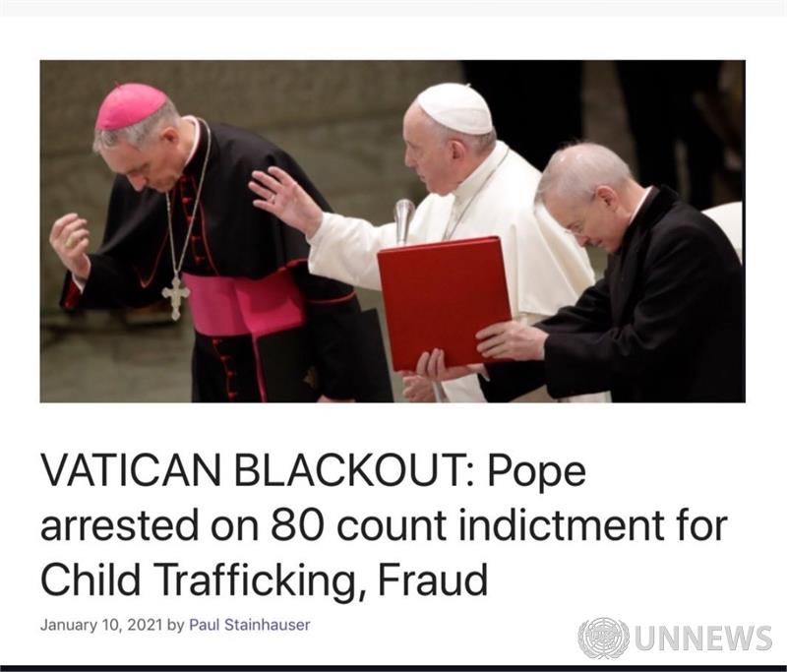The height and width of the screenshot is (672, 787).
Task: Click the pink skullcap in the photo
Action: (x=131, y=106)
